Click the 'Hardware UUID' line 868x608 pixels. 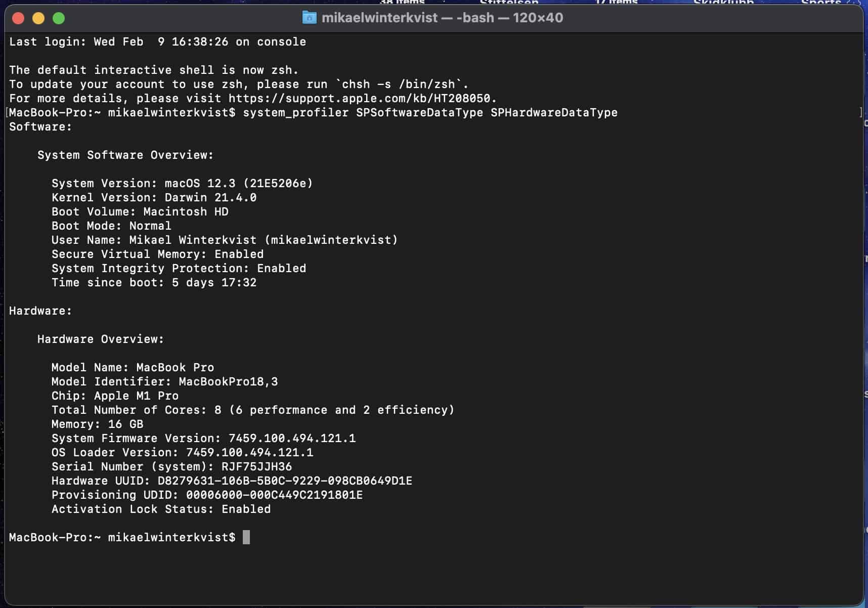tap(232, 481)
